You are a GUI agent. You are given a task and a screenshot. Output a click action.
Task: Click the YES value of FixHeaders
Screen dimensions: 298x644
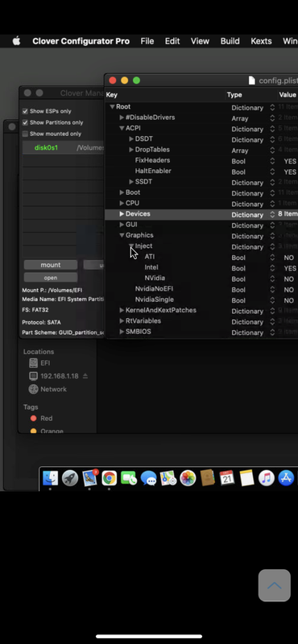[x=290, y=162]
